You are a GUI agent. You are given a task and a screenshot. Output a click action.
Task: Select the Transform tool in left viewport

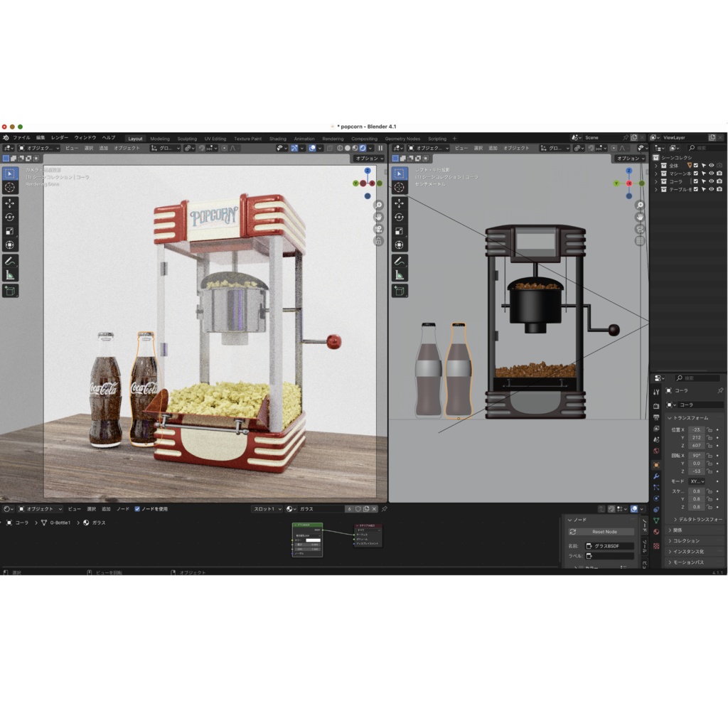point(10,245)
